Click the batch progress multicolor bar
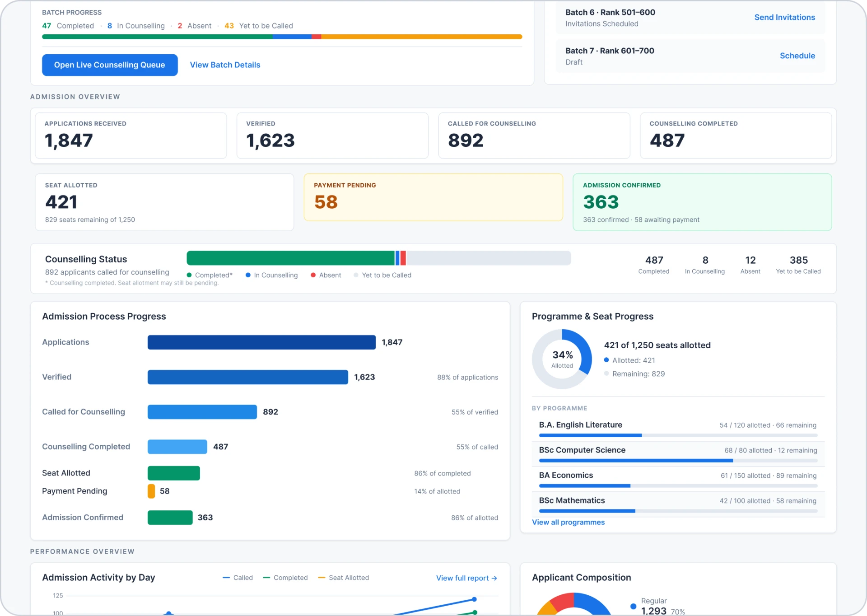The height and width of the screenshot is (616, 867). tap(282, 37)
